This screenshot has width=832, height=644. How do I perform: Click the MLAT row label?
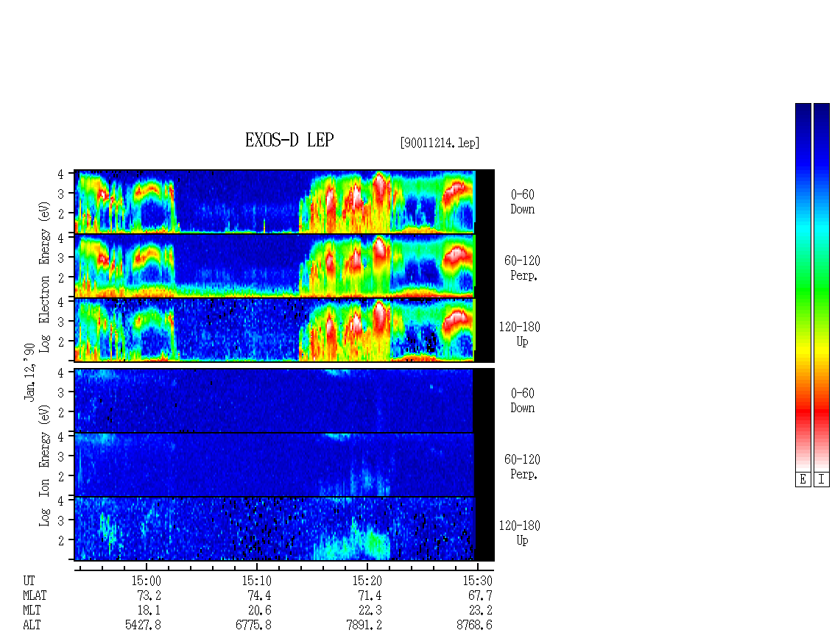coord(35,595)
